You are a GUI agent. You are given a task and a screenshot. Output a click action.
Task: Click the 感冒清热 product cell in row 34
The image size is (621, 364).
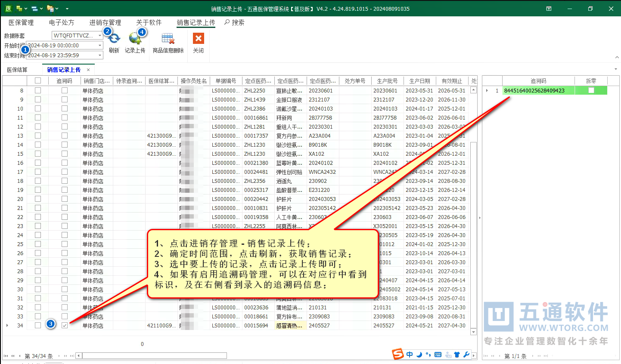tap(290, 326)
